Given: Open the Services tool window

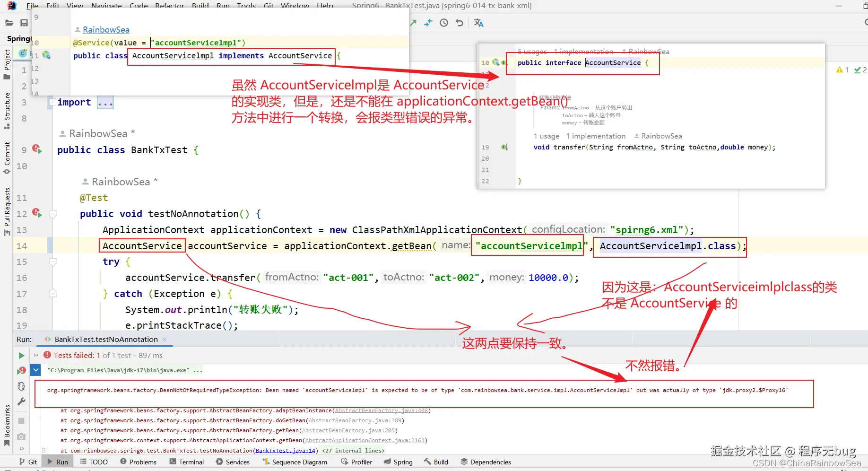Looking at the screenshot, I should [233, 462].
